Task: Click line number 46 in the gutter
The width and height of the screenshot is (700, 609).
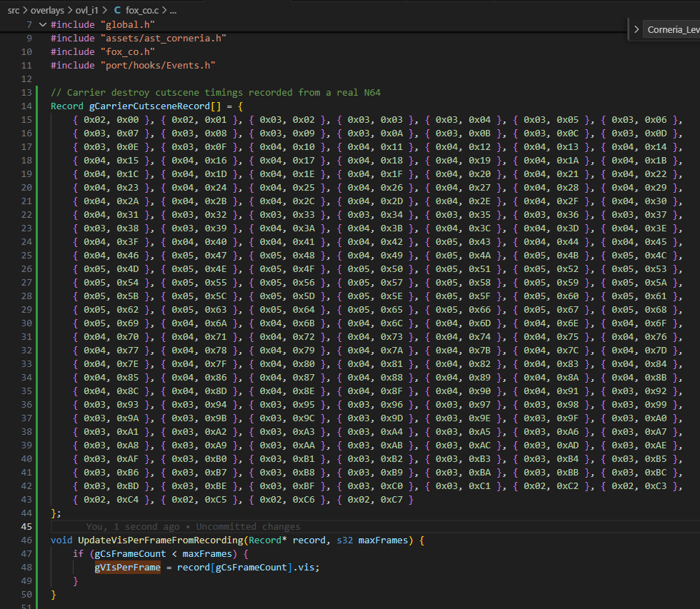Action: point(27,540)
